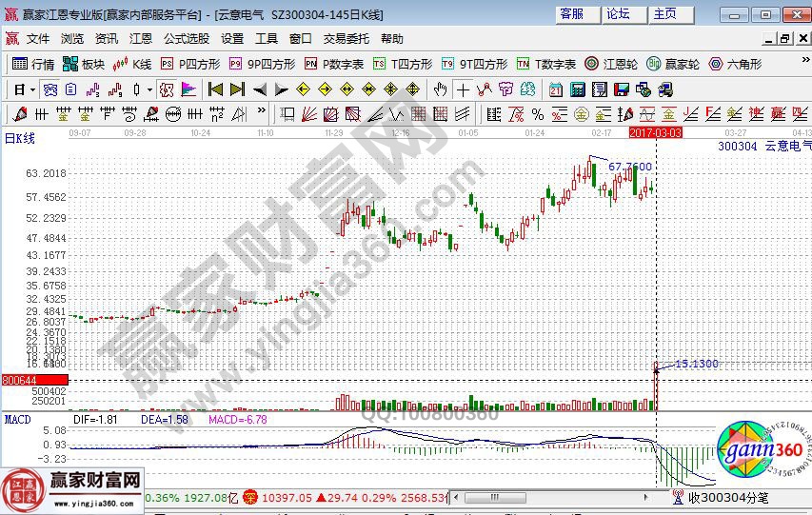Open the 江恩 menu
Screen dimensions: 812x515
[140, 39]
